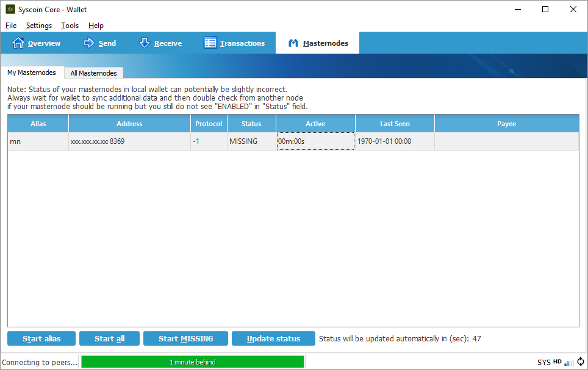Viewport: 588px width, 370px height.
Task: Sort table by the Active column header
Action: tap(315, 124)
